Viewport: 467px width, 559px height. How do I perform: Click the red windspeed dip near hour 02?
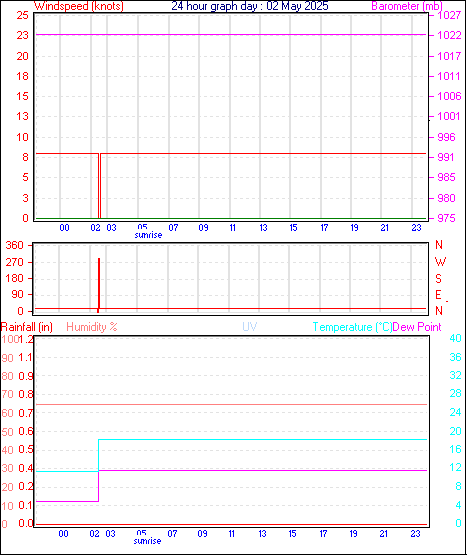click(100, 185)
